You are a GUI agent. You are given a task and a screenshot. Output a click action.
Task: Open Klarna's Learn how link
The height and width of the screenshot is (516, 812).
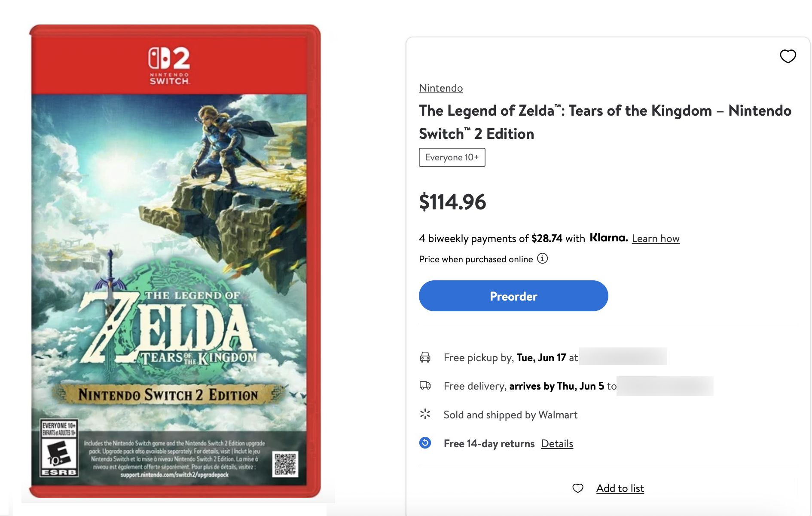point(655,239)
